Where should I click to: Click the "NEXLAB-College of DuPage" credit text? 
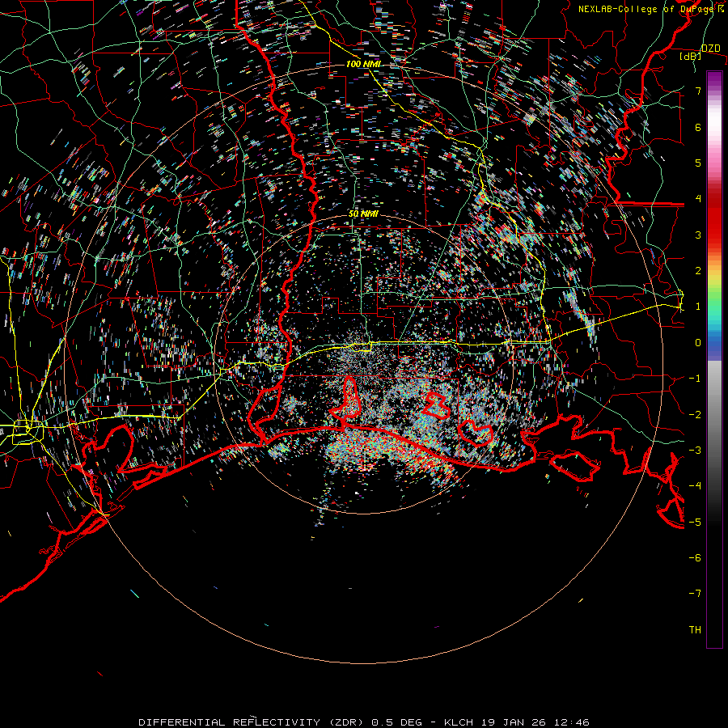[x=647, y=9]
